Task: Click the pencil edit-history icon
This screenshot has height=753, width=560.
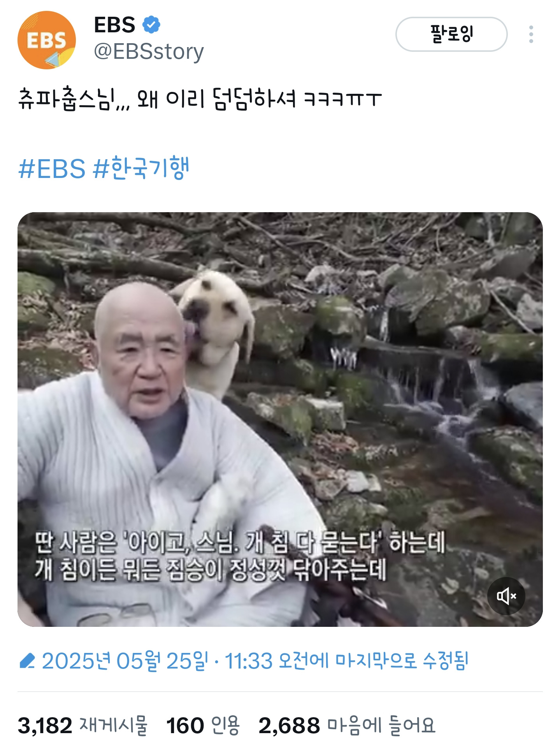Action: pyautogui.click(x=27, y=661)
